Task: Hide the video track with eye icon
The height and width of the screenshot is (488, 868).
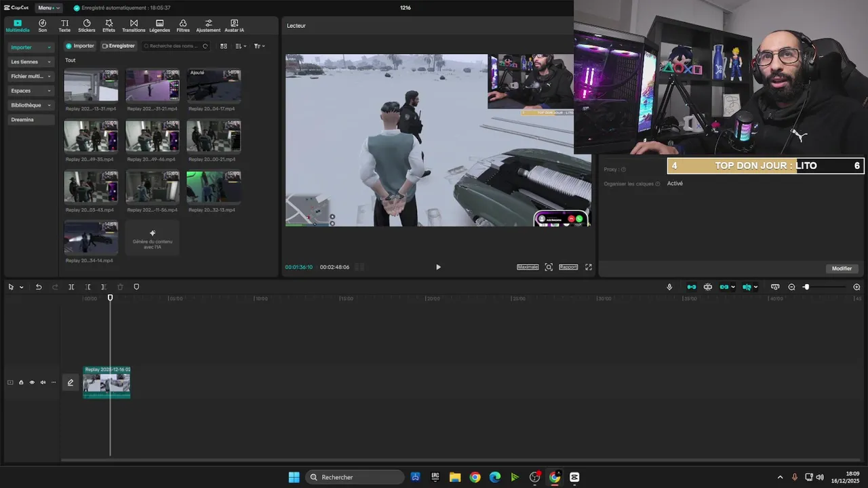Action: point(32,383)
